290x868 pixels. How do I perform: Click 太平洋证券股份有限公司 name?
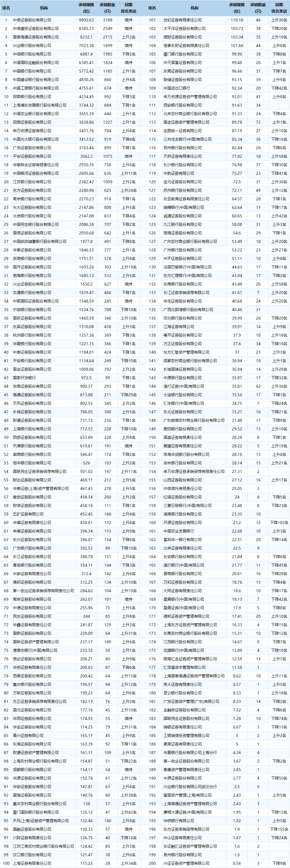click(x=184, y=29)
